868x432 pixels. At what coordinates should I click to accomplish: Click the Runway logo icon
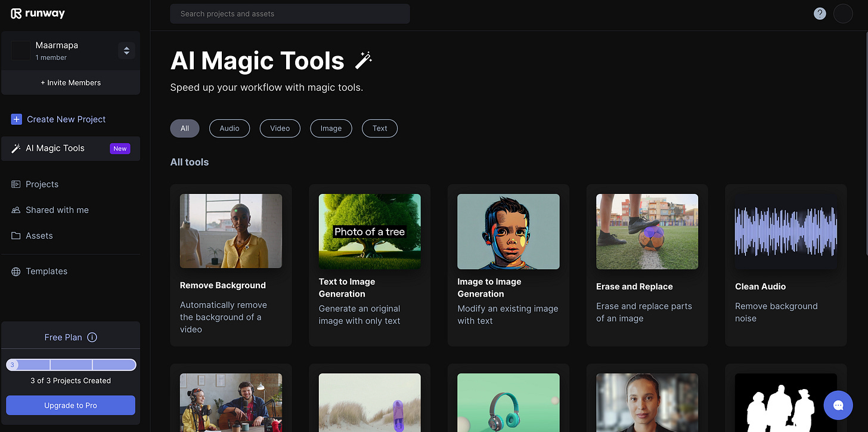tap(16, 13)
